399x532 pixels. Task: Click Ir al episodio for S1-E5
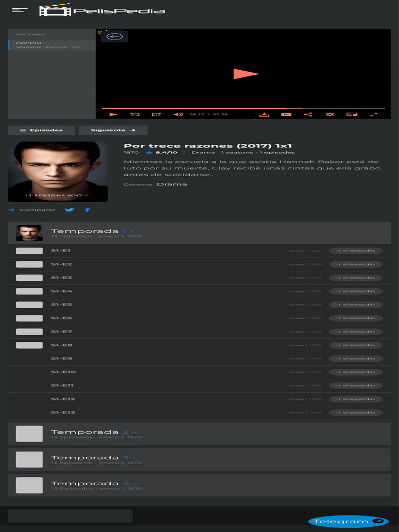click(356, 304)
